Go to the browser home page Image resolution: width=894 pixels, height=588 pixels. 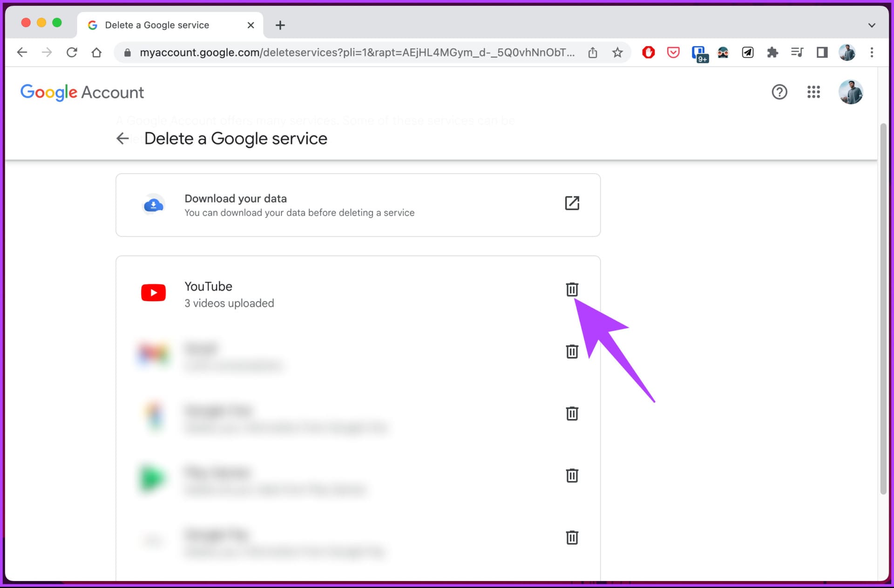pyautogui.click(x=96, y=52)
